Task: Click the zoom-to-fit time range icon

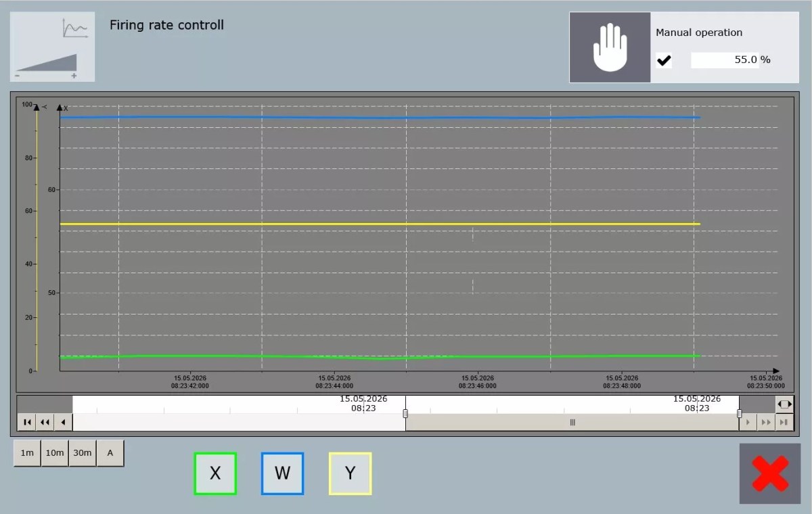Action: coord(784,404)
